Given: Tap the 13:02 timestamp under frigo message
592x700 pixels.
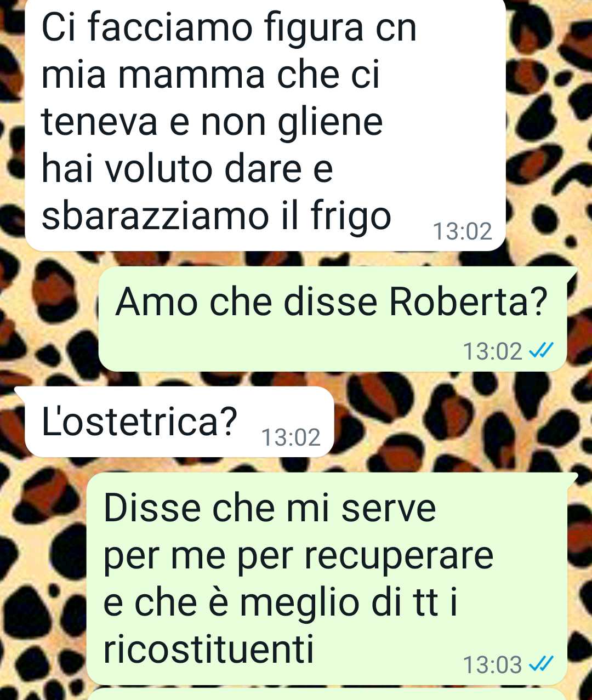Looking at the screenshot, I should point(462,231).
